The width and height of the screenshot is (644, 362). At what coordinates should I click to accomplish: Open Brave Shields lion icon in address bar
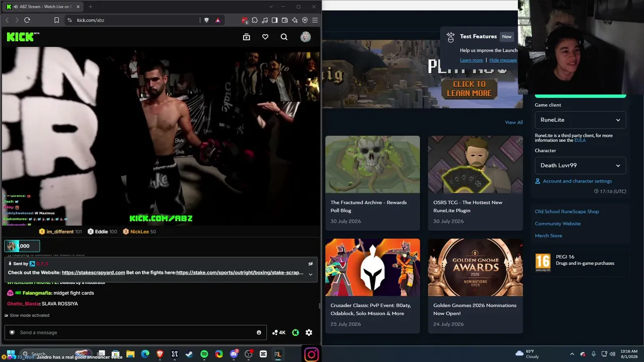pyautogui.click(x=206, y=20)
